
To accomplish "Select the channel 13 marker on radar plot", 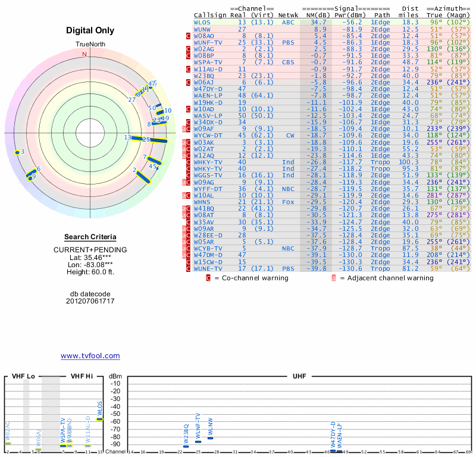I will [x=133, y=137].
